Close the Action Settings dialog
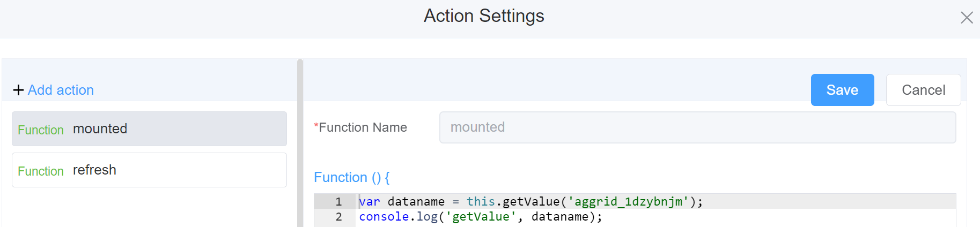Viewport: 980px width, 227px height. [x=966, y=18]
